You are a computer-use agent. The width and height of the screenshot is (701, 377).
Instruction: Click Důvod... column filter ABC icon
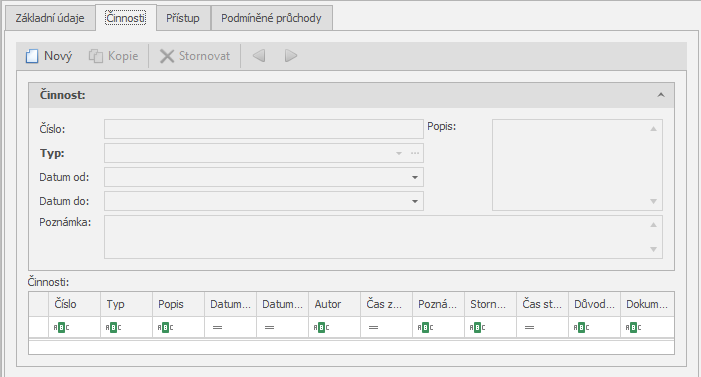tap(581, 327)
